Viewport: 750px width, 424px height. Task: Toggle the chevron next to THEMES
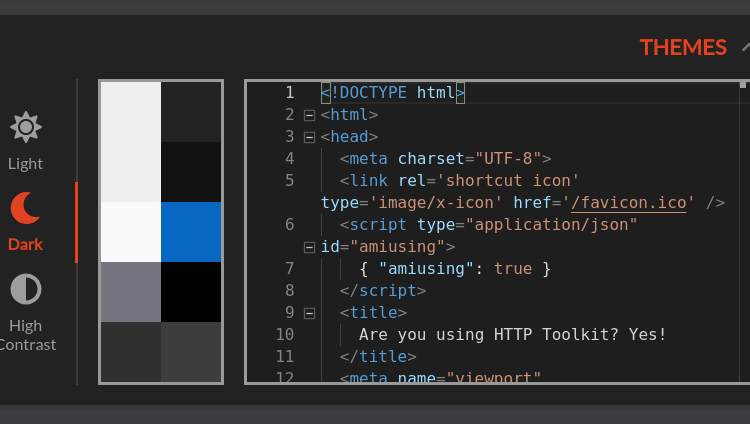(746, 47)
